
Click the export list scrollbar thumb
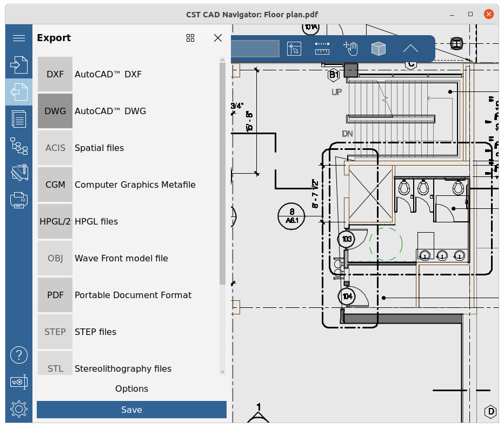tap(222, 174)
